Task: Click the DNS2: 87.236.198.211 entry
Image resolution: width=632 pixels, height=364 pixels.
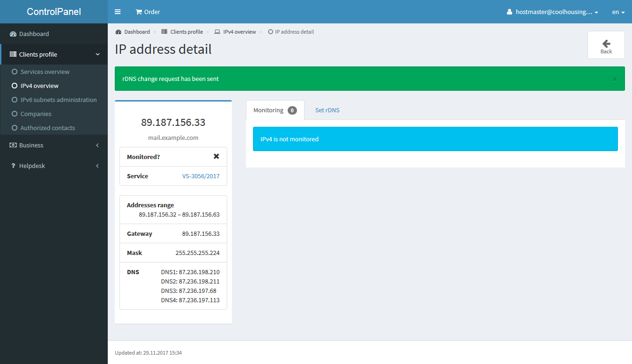Action: [x=190, y=281]
